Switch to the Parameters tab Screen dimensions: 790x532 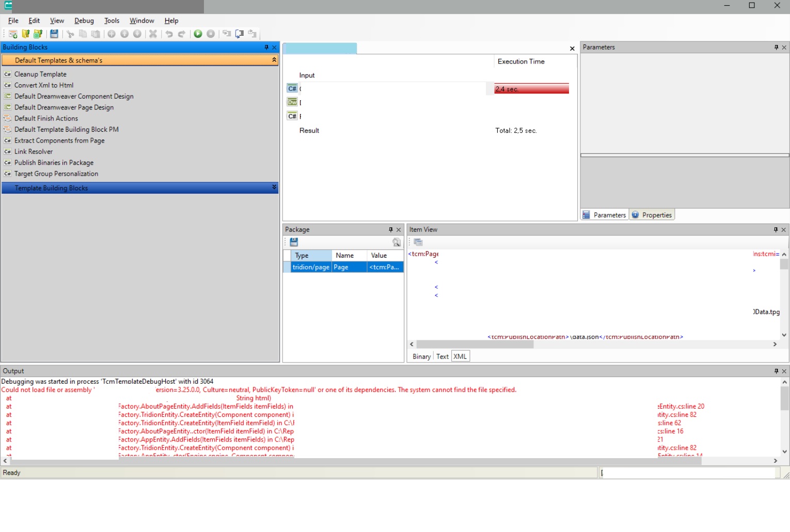(x=605, y=215)
